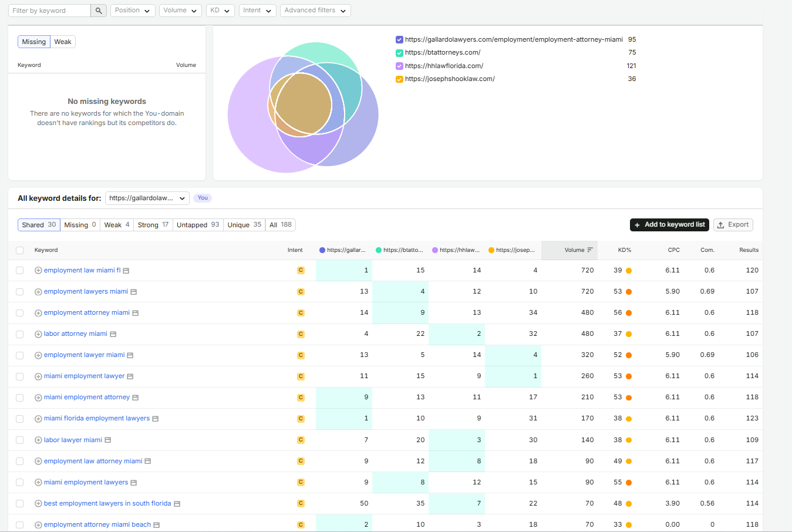
Task: Click plus icon for 'employment lawyer miami'
Action: pyautogui.click(x=38, y=355)
